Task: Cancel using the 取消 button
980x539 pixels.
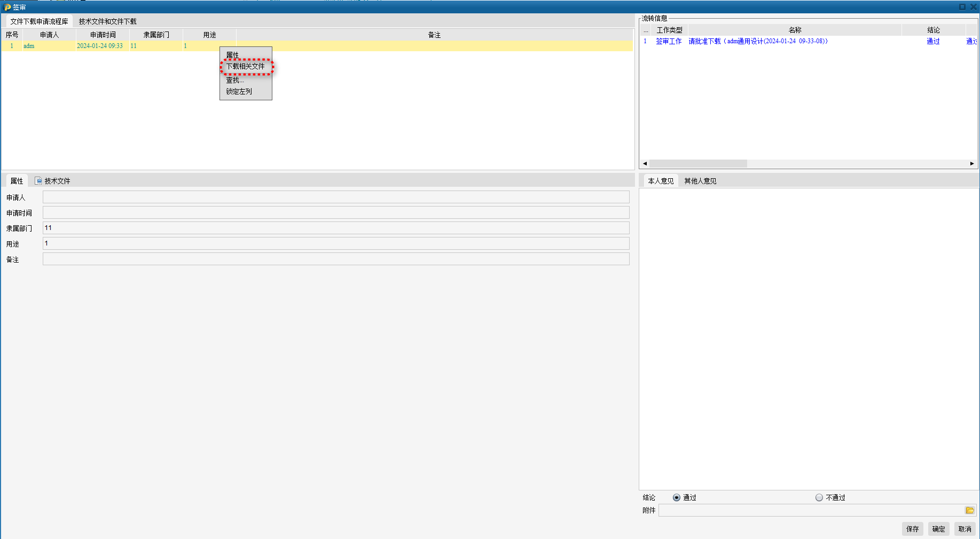Action: 965,529
